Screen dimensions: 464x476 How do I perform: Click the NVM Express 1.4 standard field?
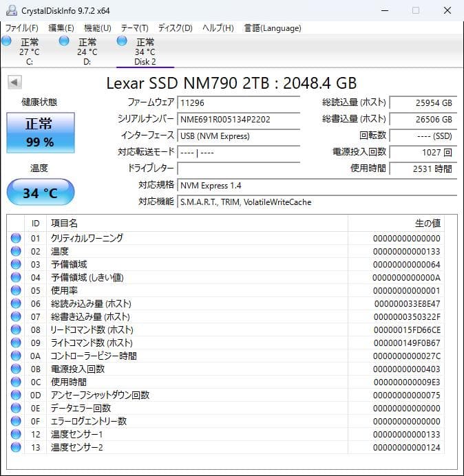(x=317, y=185)
